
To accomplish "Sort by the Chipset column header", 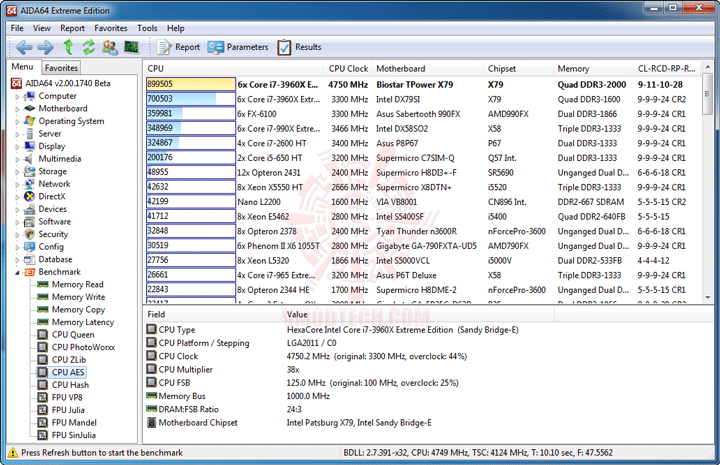I will click(x=518, y=68).
